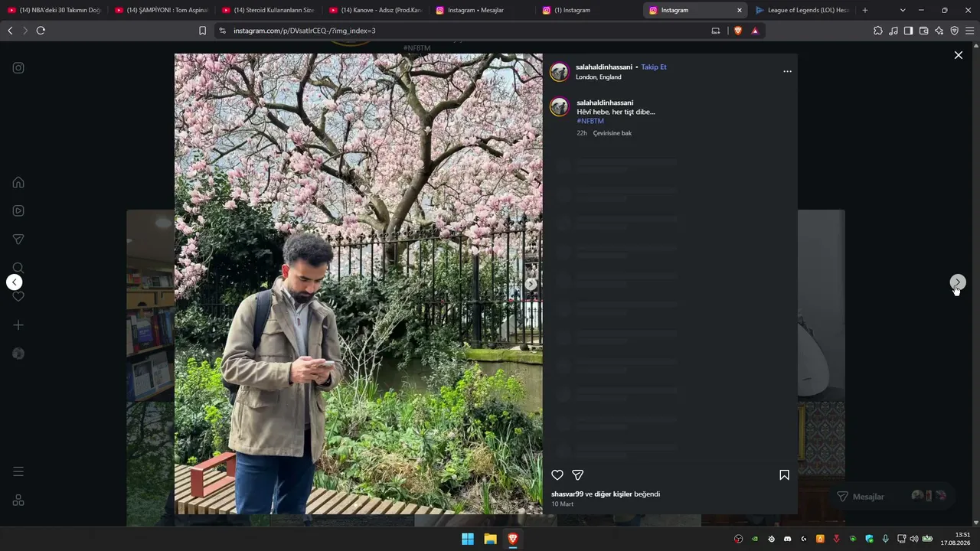View 'diğer kişiler' who liked the post
This screenshot has width=980, height=551.
point(613,494)
